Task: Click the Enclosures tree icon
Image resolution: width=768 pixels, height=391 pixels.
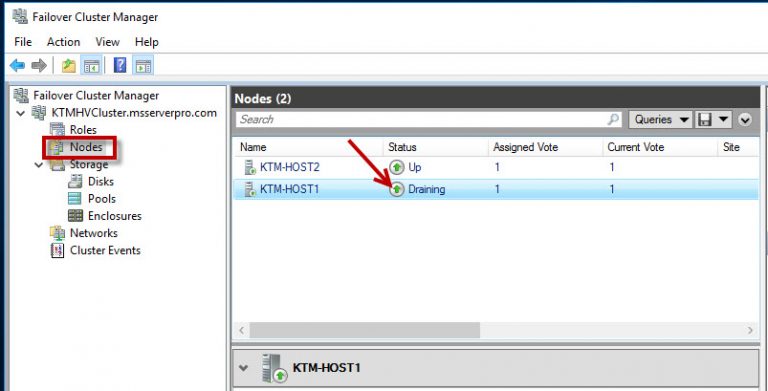Action: tap(75, 216)
